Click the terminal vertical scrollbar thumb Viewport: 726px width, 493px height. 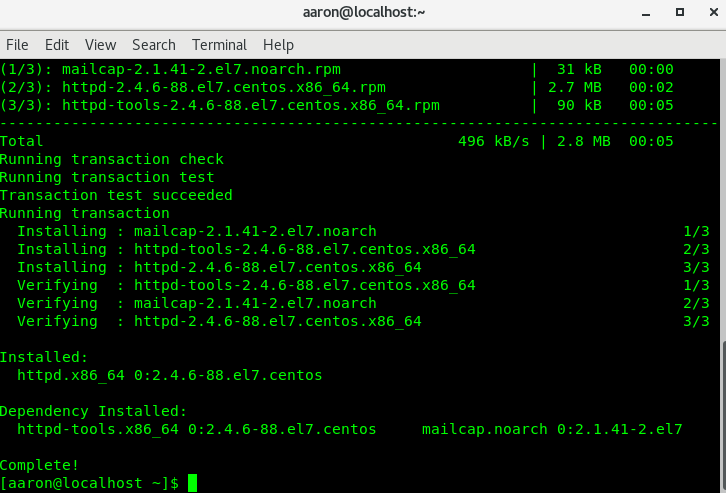(x=723, y=415)
